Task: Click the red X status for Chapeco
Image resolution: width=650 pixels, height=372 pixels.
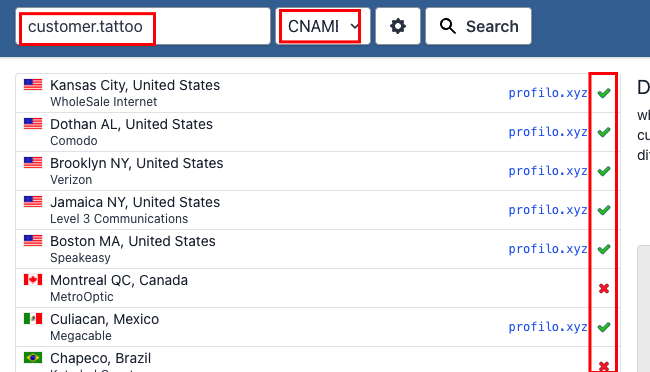Action: (604, 366)
